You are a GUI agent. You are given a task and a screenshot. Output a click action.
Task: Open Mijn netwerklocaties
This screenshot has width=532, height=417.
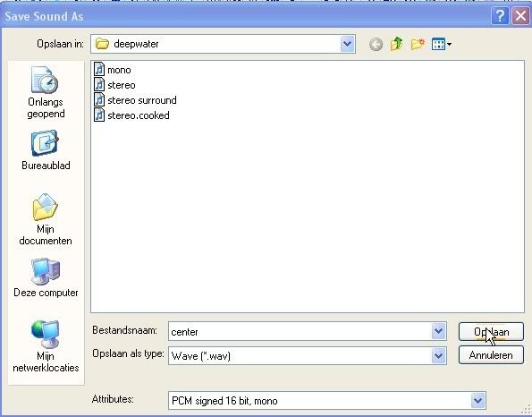tap(46, 346)
